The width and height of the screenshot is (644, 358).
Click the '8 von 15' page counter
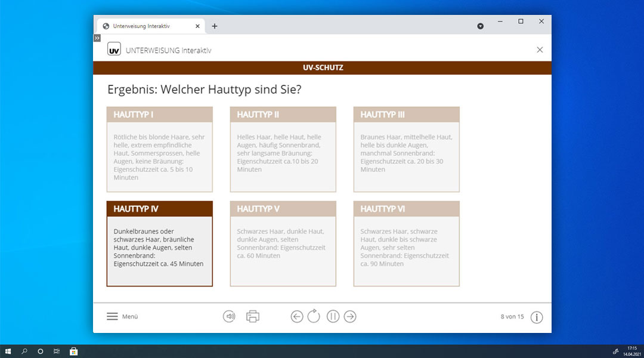coord(512,316)
